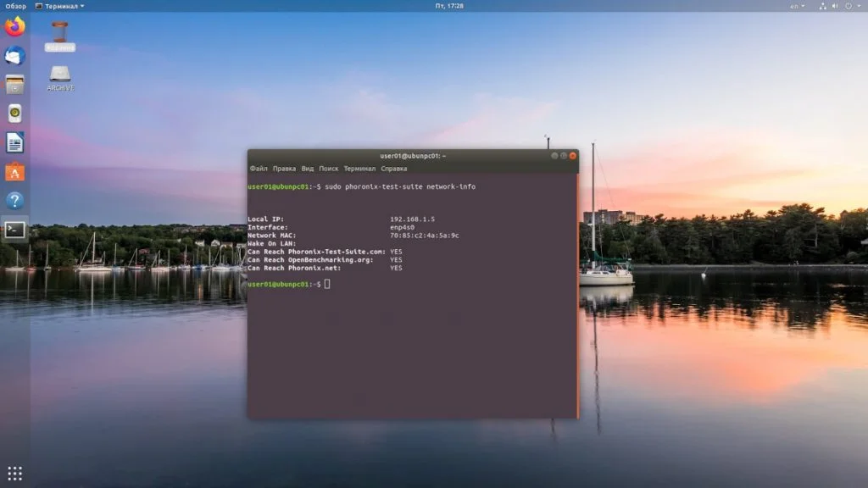
Task: Open the Файл menu in terminal
Action: click(x=259, y=169)
